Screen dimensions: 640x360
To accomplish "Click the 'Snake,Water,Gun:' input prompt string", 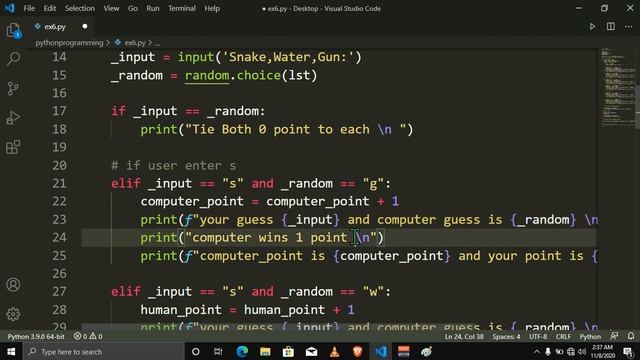I will (x=288, y=57).
